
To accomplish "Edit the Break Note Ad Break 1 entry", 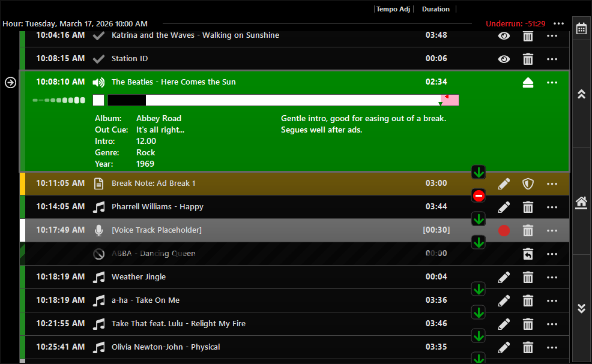I will pos(504,183).
